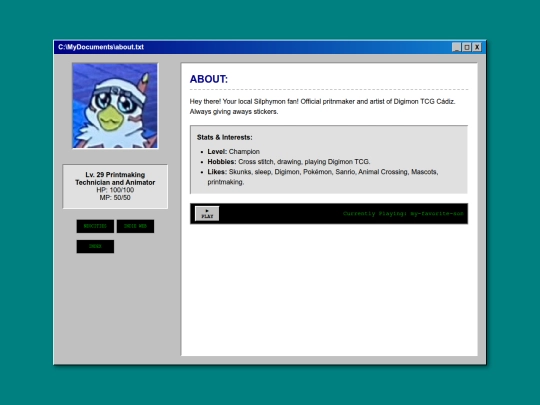The height and width of the screenshot is (405, 540).
Task: Close the about.txt window
Action: point(477,47)
